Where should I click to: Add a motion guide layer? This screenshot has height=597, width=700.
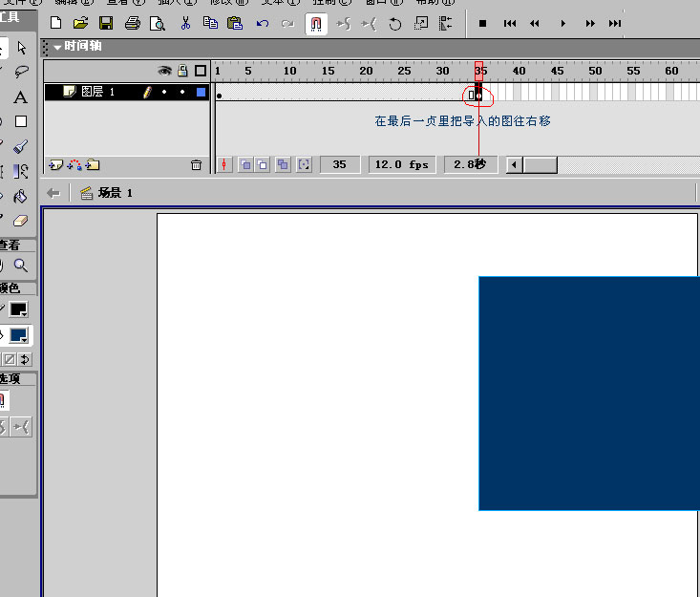click(x=74, y=165)
